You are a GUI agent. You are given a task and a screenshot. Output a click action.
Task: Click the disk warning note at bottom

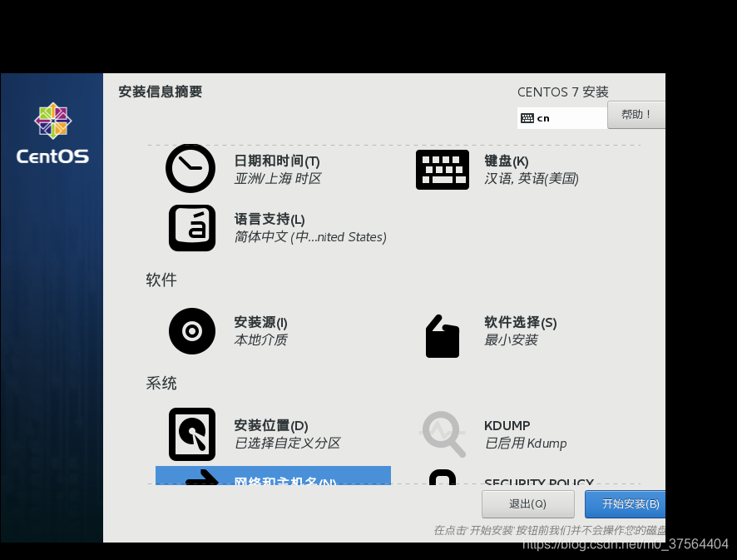click(x=550, y=530)
